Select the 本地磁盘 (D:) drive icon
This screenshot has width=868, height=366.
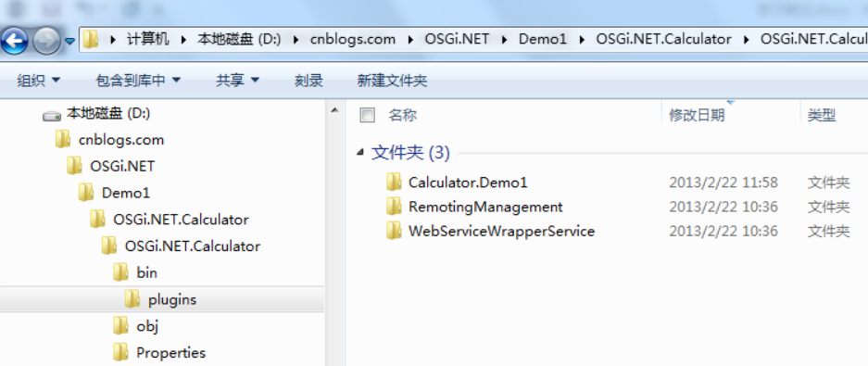[52, 116]
